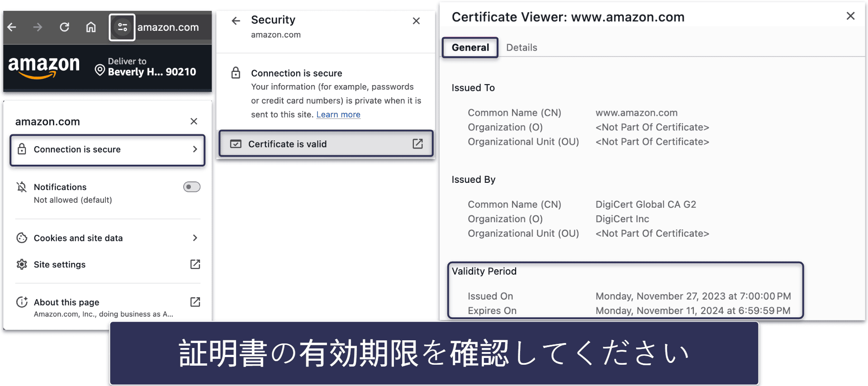Click external link icon for About this page
868x386 pixels.
tap(195, 302)
